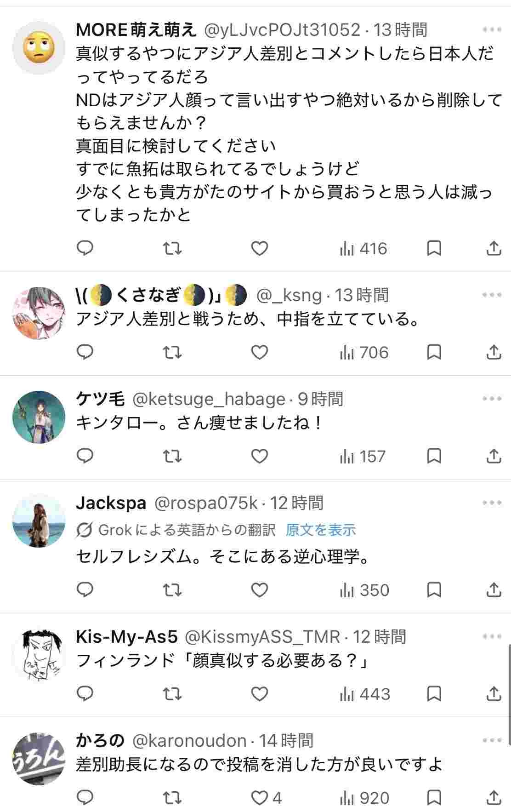Click 原文を表示 to show original text
Viewport: 511px width, 812px height.
pyautogui.click(x=321, y=530)
